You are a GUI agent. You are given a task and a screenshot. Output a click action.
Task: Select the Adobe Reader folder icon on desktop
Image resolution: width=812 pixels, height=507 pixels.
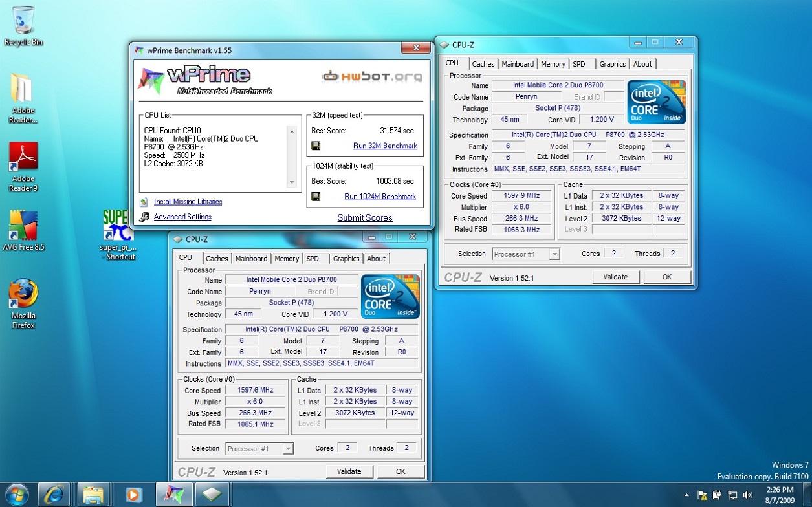23,97
